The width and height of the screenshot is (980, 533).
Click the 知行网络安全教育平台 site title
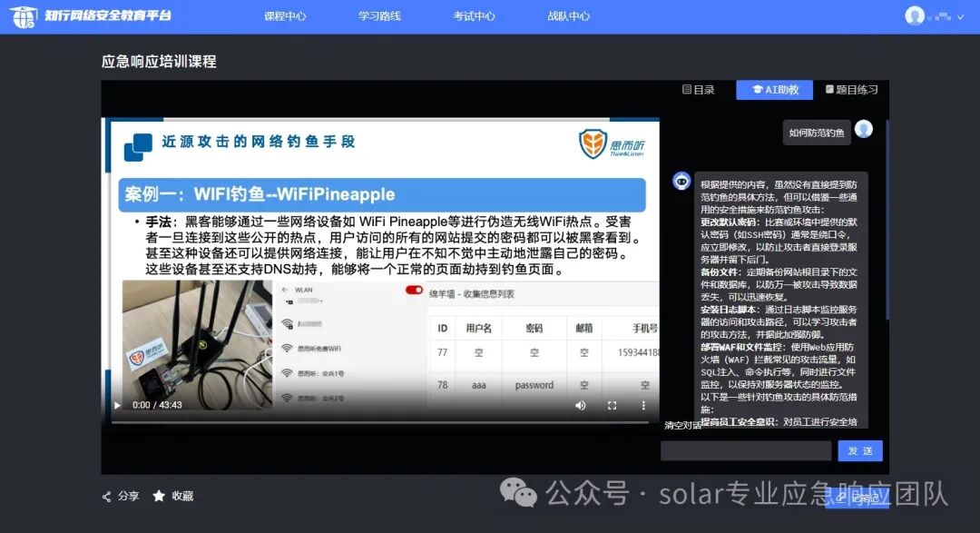coord(107,15)
